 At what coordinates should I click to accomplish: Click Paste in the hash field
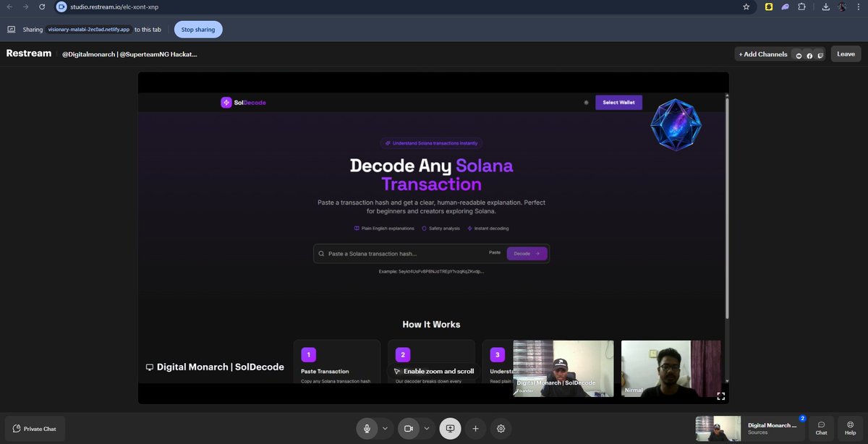tap(495, 253)
